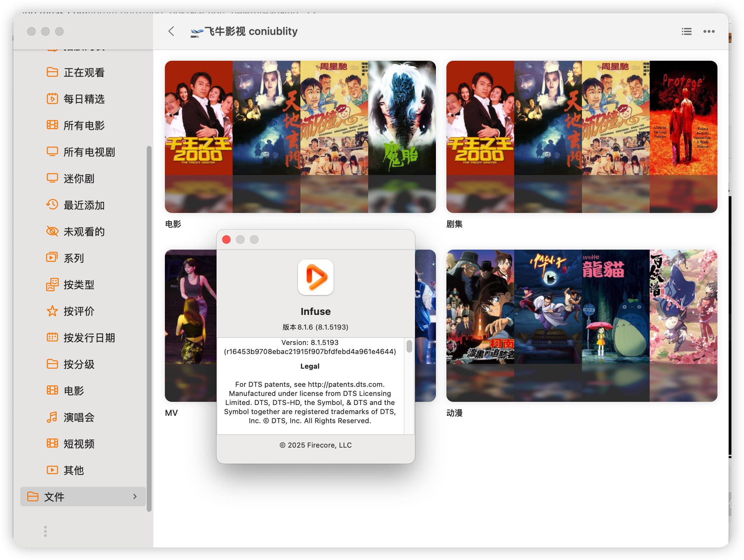This screenshot has height=560, width=744.
Task: Click the MV collection label
Action: 171,413
